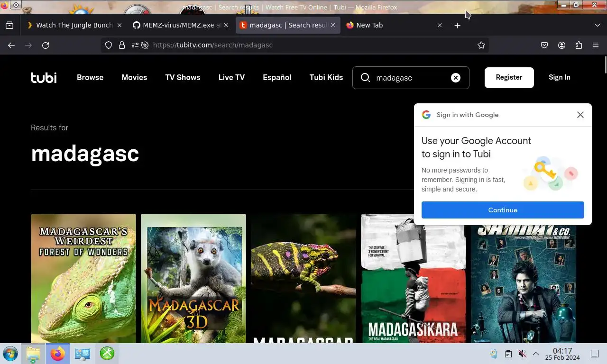Open the Movies section
The height and width of the screenshot is (364, 607).
point(134,77)
